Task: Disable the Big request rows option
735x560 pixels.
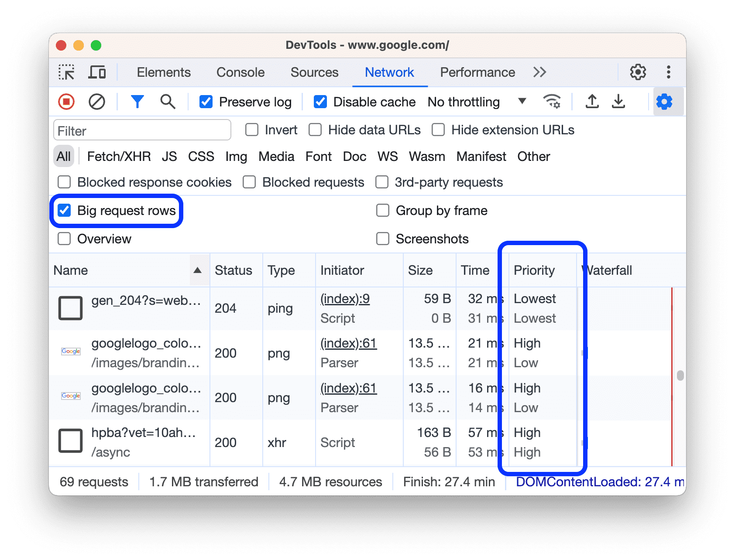Action: coord(64,211)
